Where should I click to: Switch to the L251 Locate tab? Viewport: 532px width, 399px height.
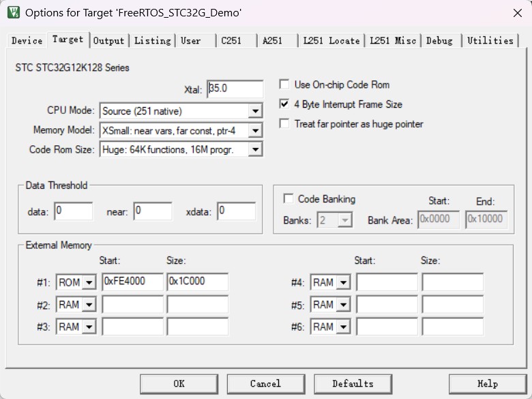coord(331,41)
